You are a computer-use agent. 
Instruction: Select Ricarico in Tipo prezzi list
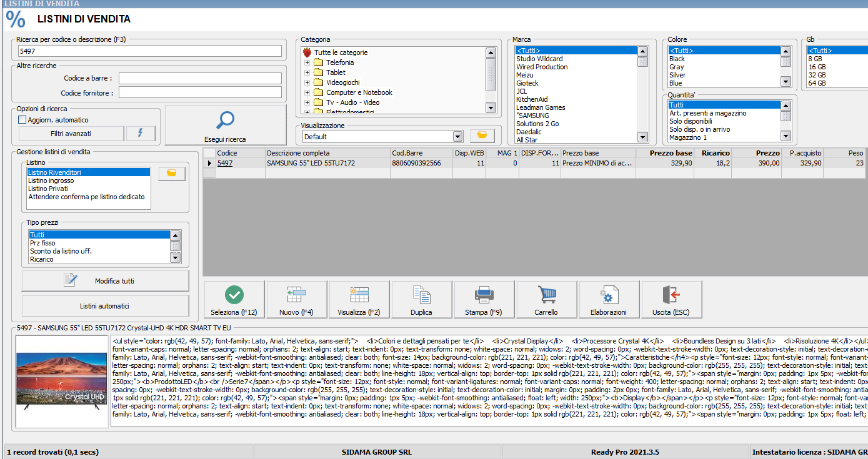[99, 259]
